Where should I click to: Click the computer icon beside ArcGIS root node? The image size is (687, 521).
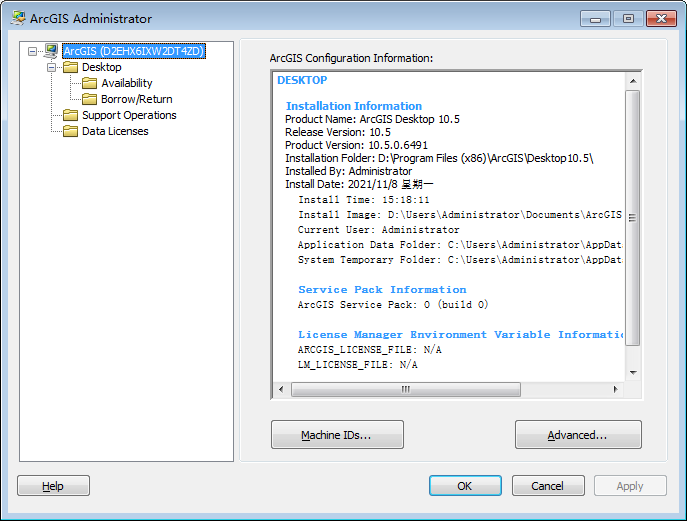[51, 51]
